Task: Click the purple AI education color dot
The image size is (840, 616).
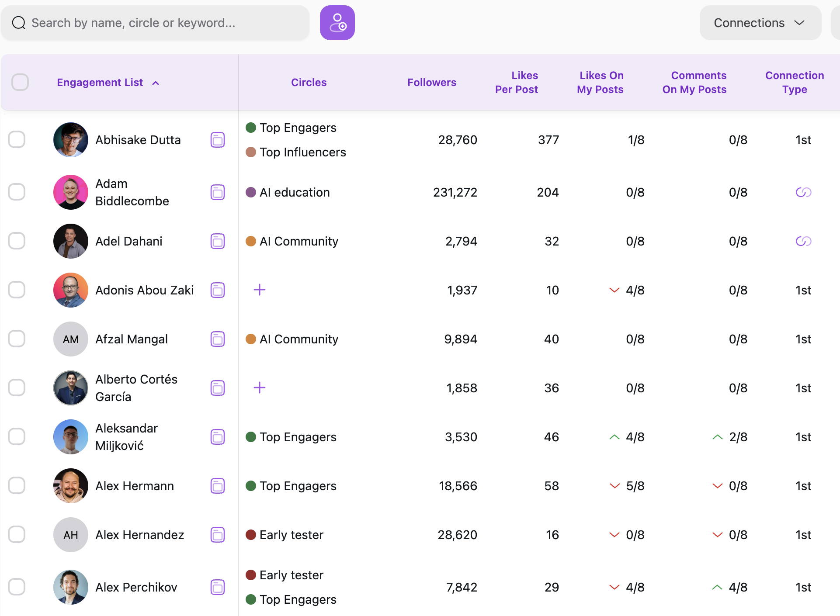Action: tap(251, 192)
